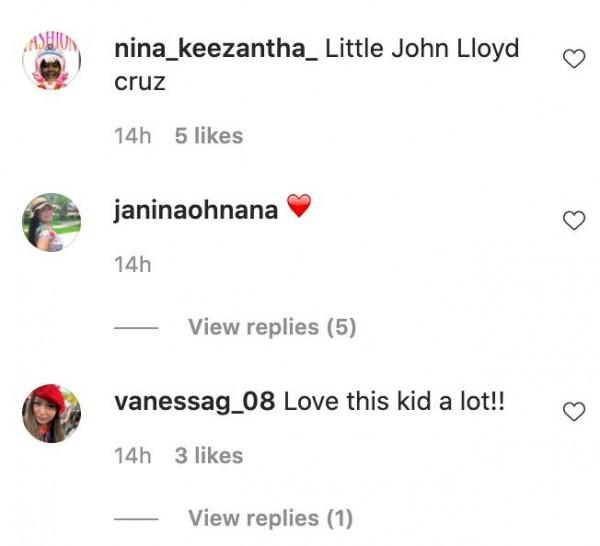Like nina_keezantha_'s comment with the heart
Viewport: 600px width, 546px height.
574,60
